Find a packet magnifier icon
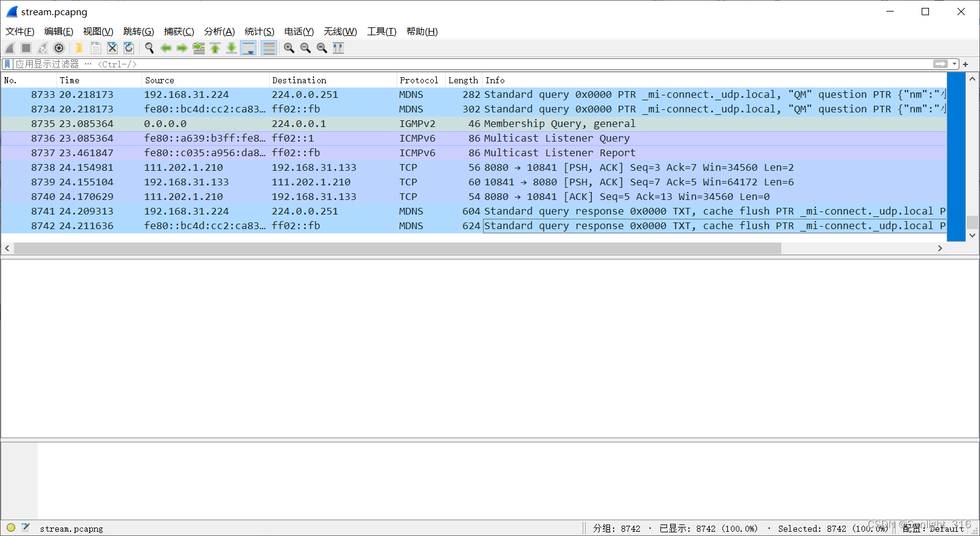The width and height of the screenshot is (980, 536). coord(149,48)
